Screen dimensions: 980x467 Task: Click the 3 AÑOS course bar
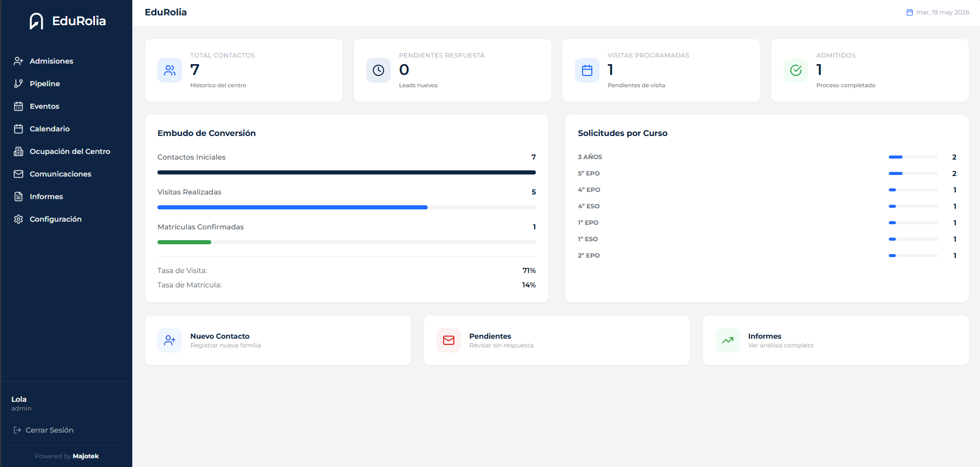coord(913,157)
